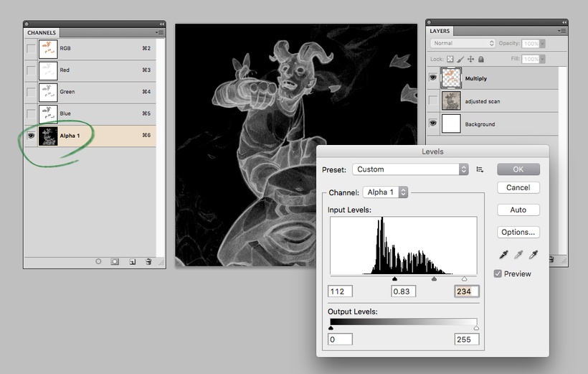This screenshot has height=374, width=588.
Task: Click the CHANNELS panel tab
Action: tap(41, 32)
